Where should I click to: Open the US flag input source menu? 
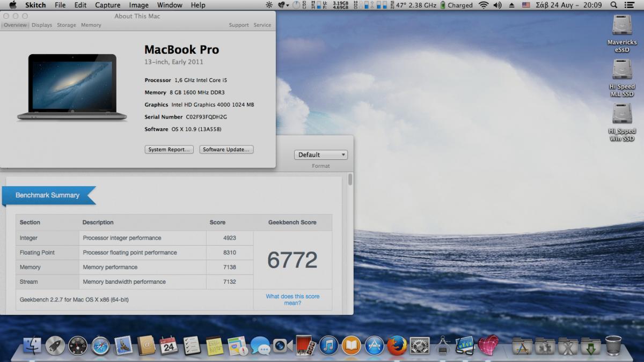coord(526,5)
